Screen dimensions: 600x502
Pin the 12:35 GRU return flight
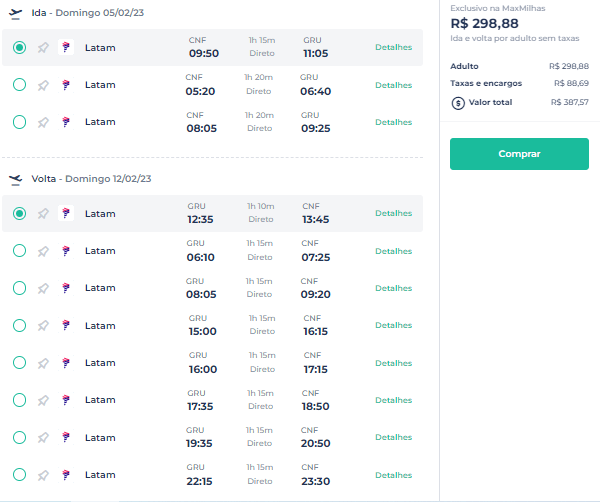[43, 214]
